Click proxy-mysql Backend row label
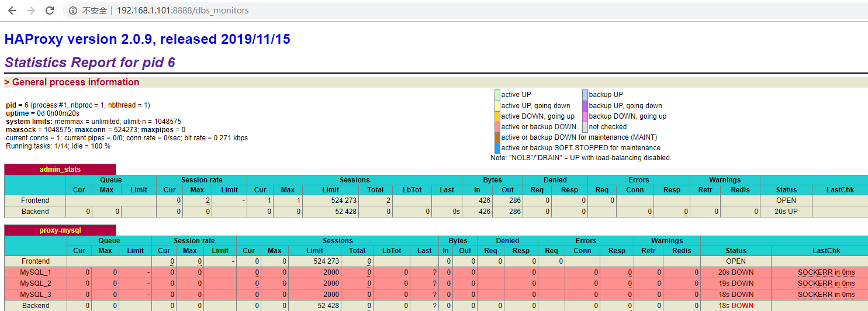The image size is (868, 311). point(36,306)
